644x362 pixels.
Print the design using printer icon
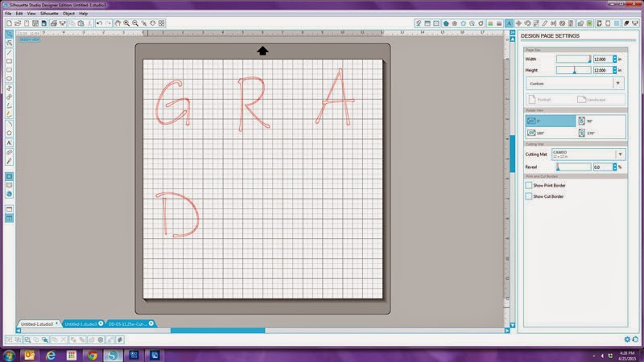(54, 23)
